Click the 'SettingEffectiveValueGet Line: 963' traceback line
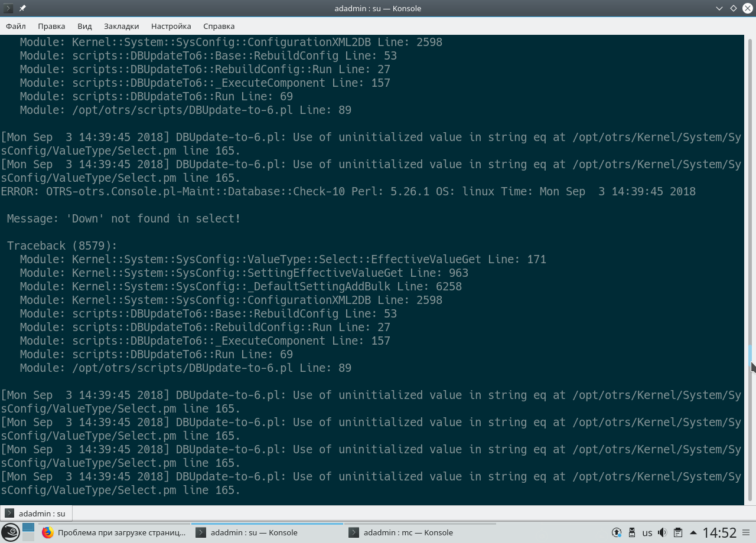The image size is (756, 543). [244, 273]
